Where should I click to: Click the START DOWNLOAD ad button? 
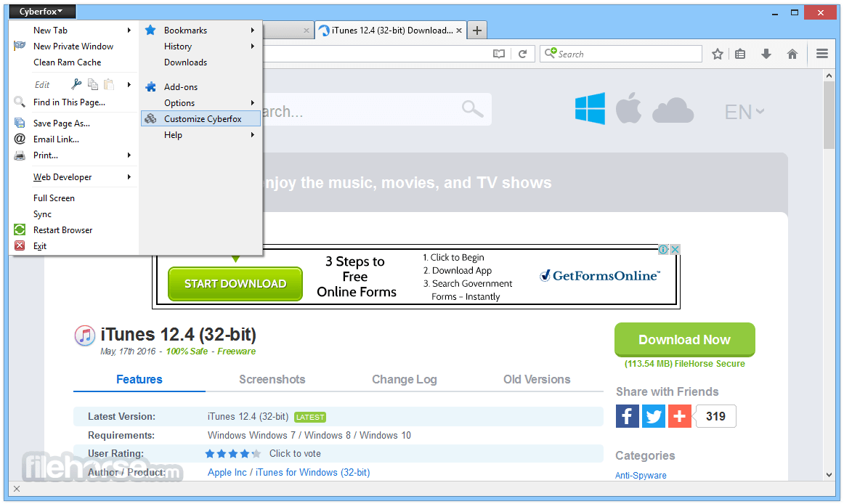pos(235,284)
